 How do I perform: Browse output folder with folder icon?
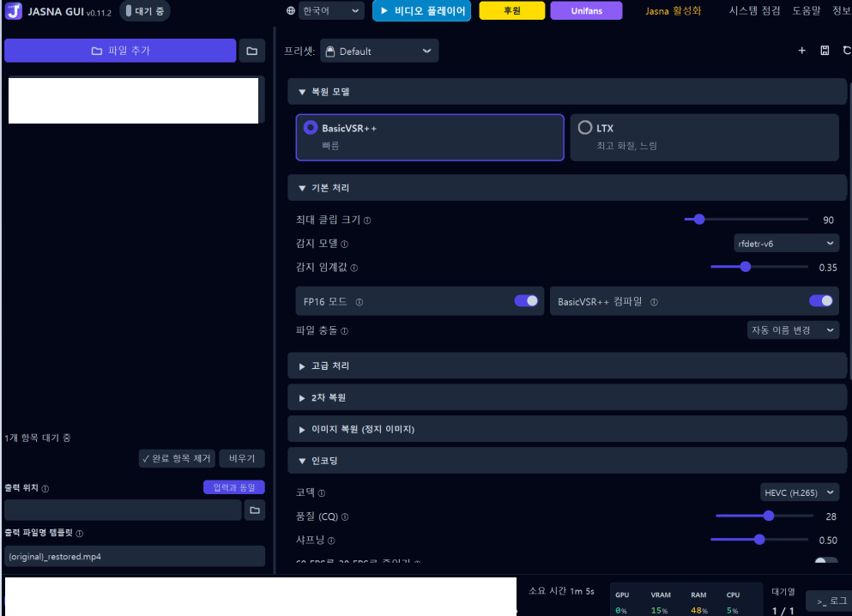click(255, 510)
